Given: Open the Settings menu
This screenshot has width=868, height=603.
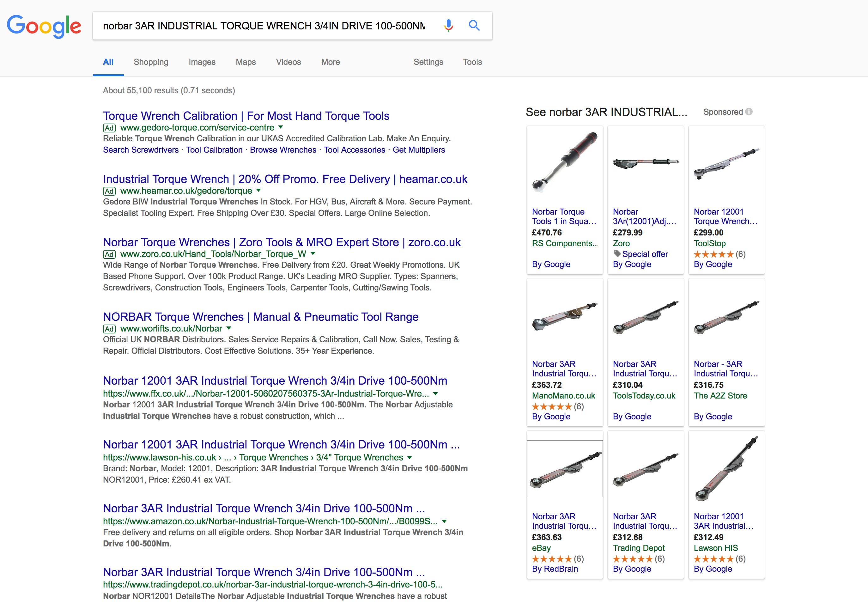Looking at the screenshot, I should click(x=428, y=62).
